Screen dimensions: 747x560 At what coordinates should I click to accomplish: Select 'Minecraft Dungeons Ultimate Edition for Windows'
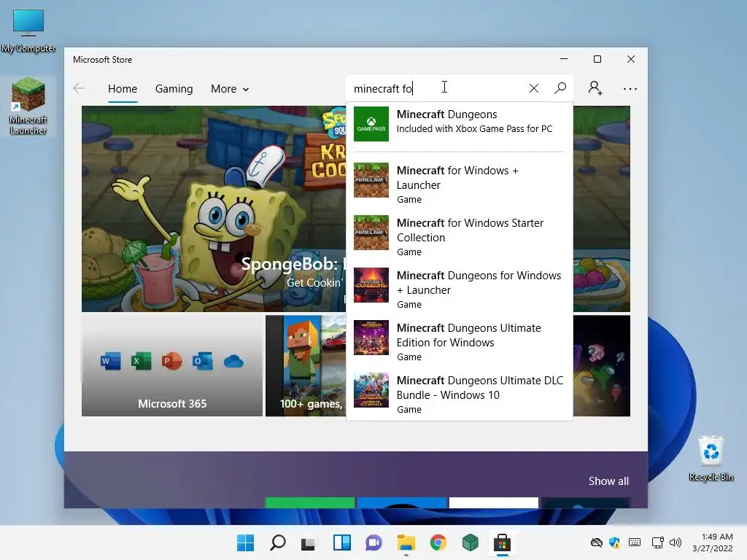(460, 341)
